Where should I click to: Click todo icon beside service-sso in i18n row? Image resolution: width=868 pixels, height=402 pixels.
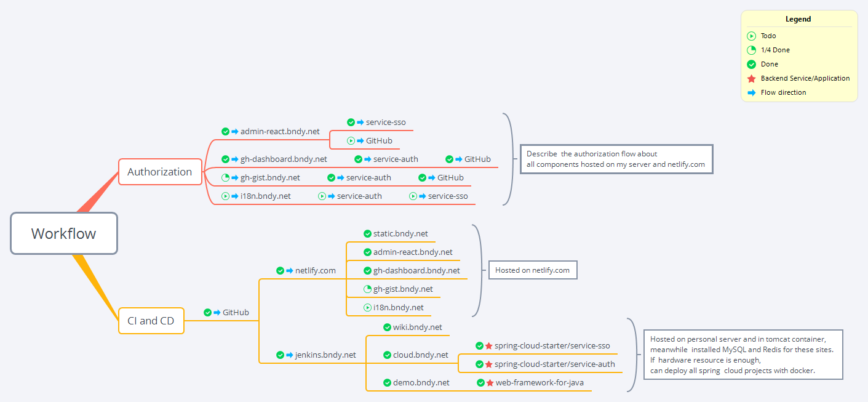[413, 196]
